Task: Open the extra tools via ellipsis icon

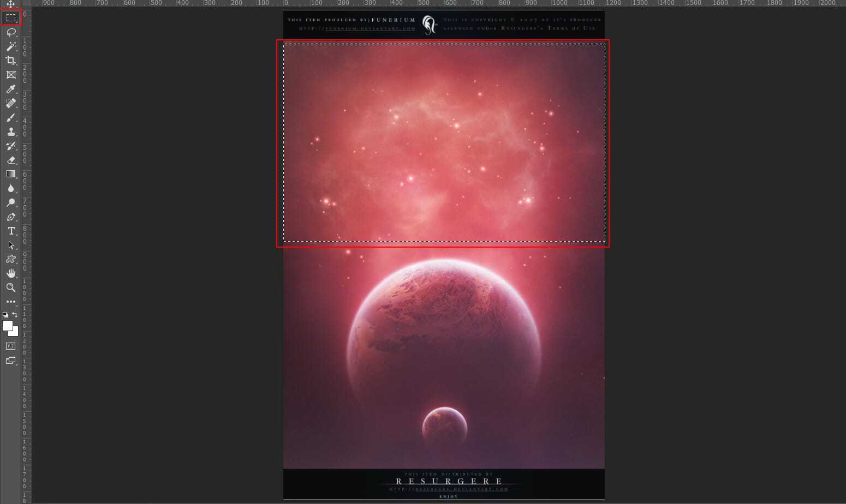Action: [10, 302]
